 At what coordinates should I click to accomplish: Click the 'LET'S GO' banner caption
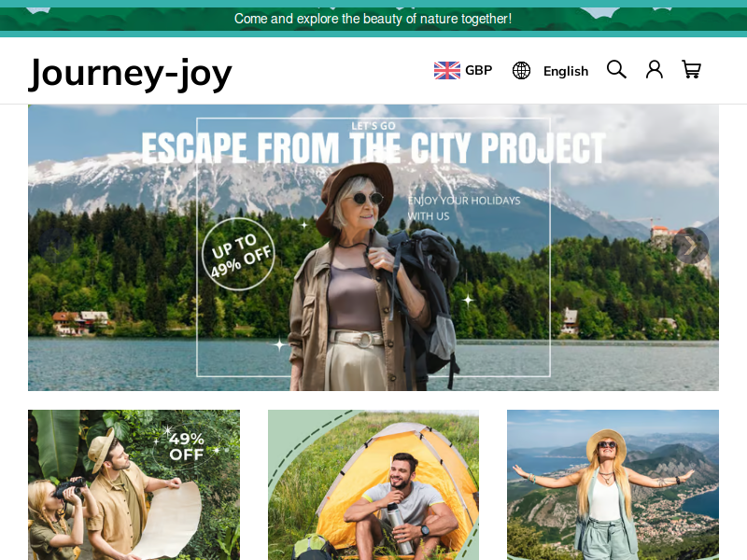pyautogui.click(x=373, y=126)
